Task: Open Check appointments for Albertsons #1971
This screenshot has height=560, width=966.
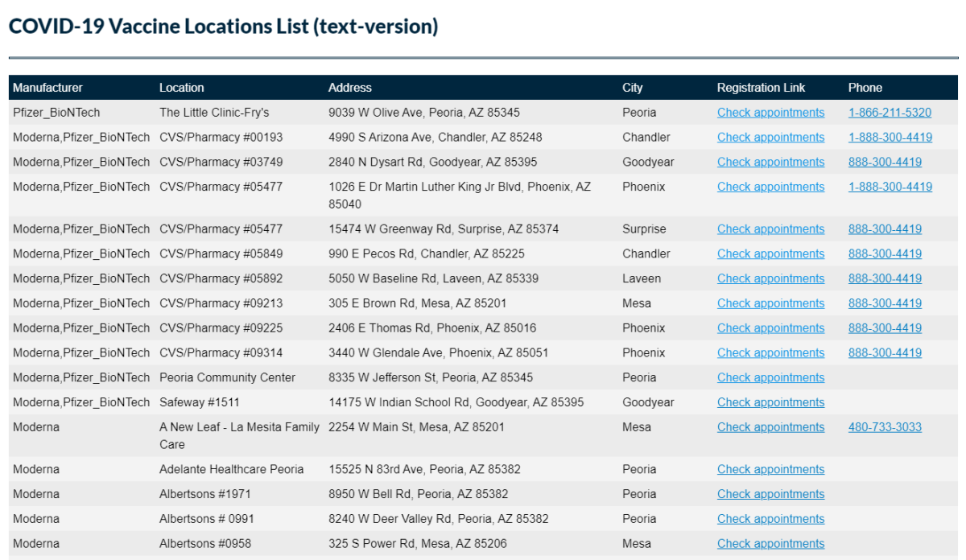Action: point(770,494)
